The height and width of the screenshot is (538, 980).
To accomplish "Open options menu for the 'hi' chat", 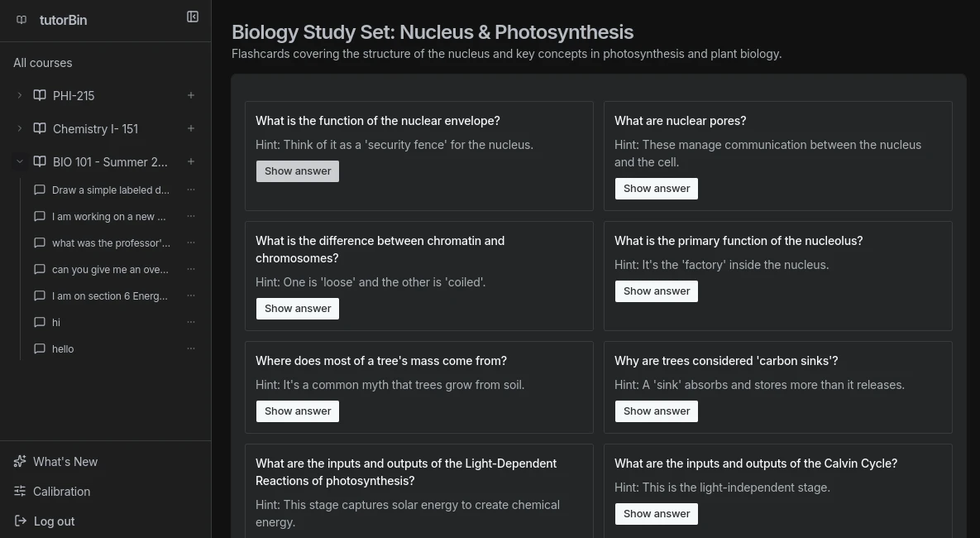I will point(191,322).
